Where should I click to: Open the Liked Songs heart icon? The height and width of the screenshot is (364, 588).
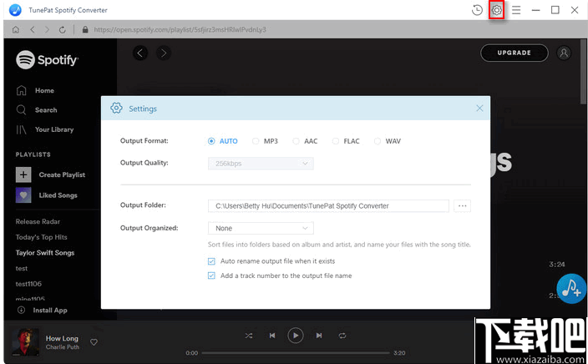click(23, 195)
